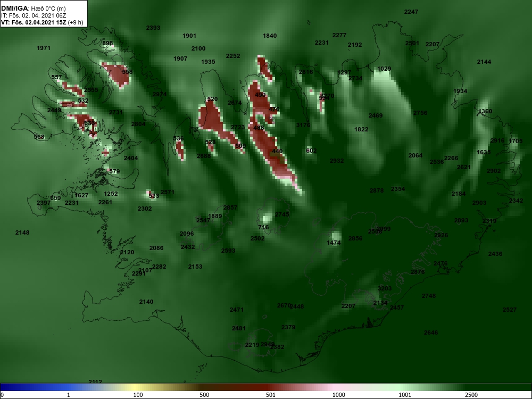The width and height of the screenshot is (532, 399).
Task: Click the map value 2140
Action: point(146,302)
